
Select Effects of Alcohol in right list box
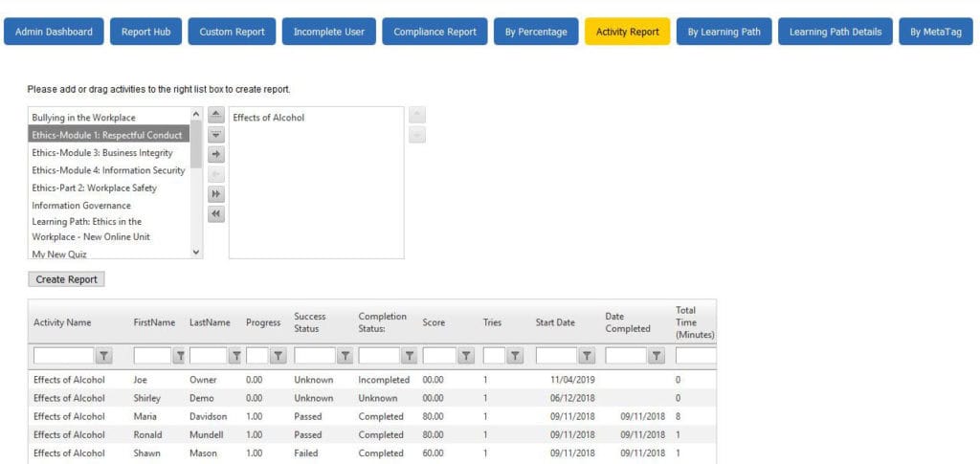point(269,118)
